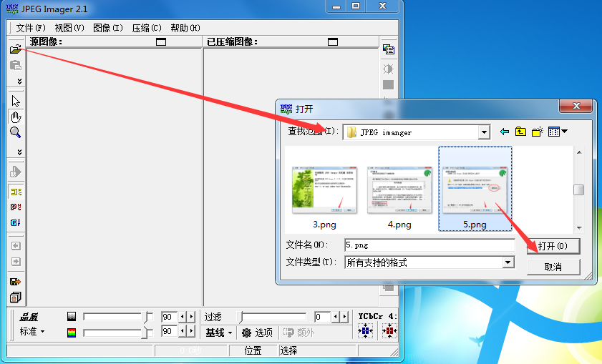Open the 视图(V) menu

tap(69, 28)
